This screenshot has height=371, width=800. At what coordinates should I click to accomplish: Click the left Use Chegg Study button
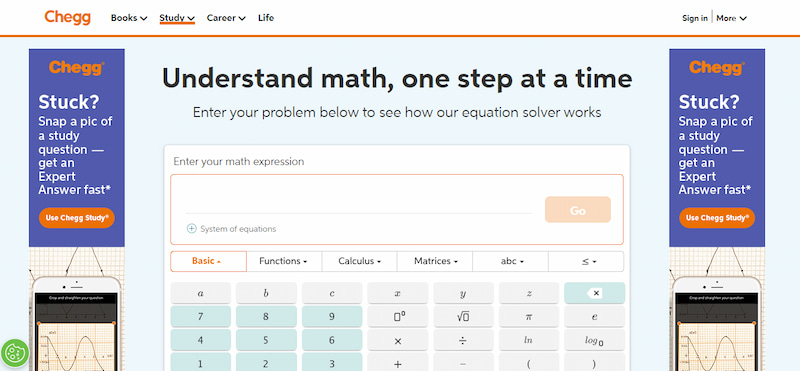click(77, 218)
